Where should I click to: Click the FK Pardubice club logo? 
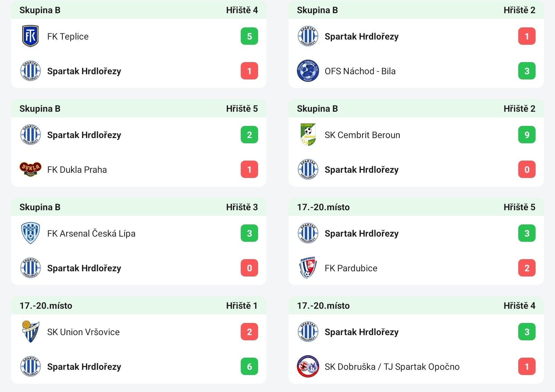click(308, 268)
